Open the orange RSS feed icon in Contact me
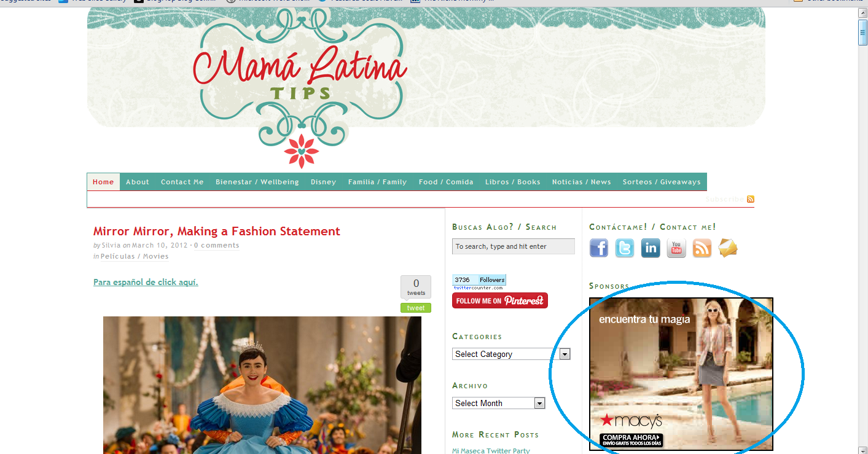Viewport: 868px width, 454px height. (702, 248)
